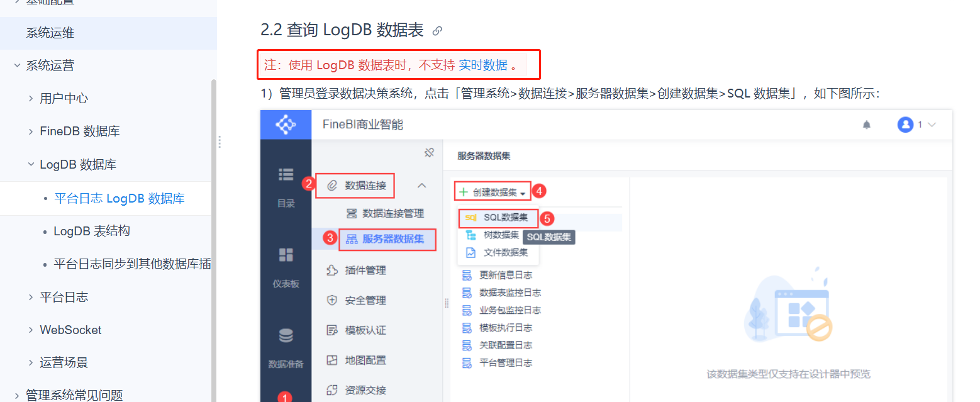The image size is (980, 402).
Task: Open 安全管理 via its shield icon
Action: 332,301
